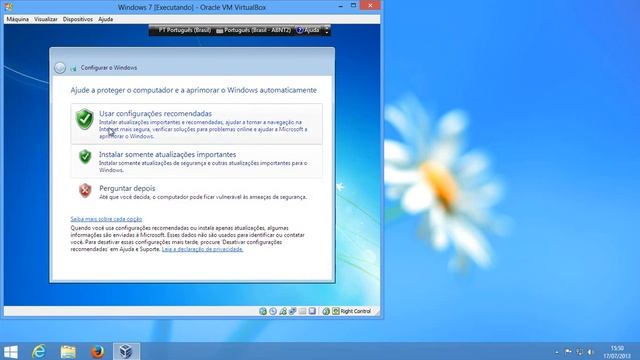Choose Perguntar depois option
The image size is (640, 360).
click(196, 192)
